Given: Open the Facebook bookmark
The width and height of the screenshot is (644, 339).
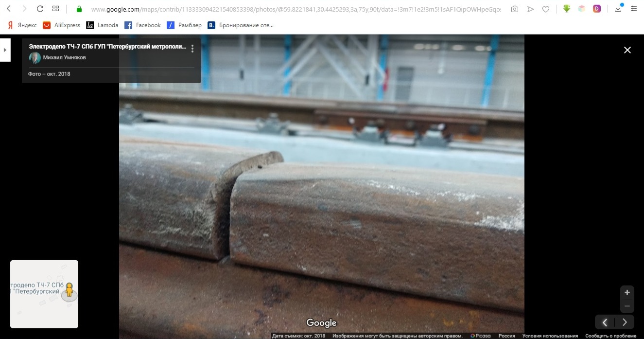Looking at the screenshot, I should pyautogui.click(x=142, y=25).
